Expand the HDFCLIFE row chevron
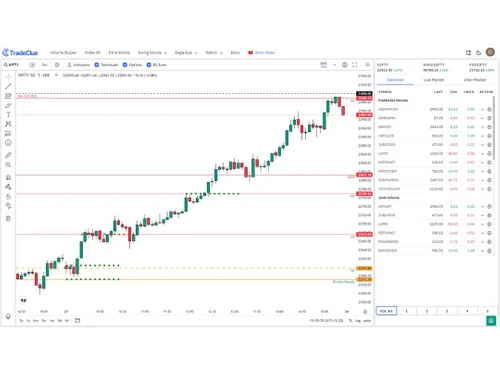This screenshot has height=375, width=500. point(482,136)
